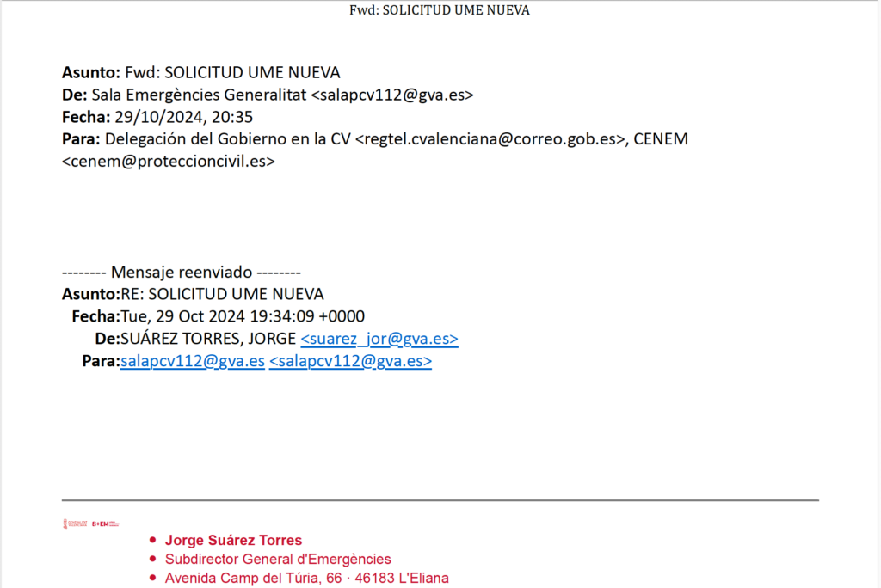The height and width of the screenshot is (588, 881).
Task: Click the page header title Fwd: SOLICITUD UME NUEVA
Action: (440, 10)
